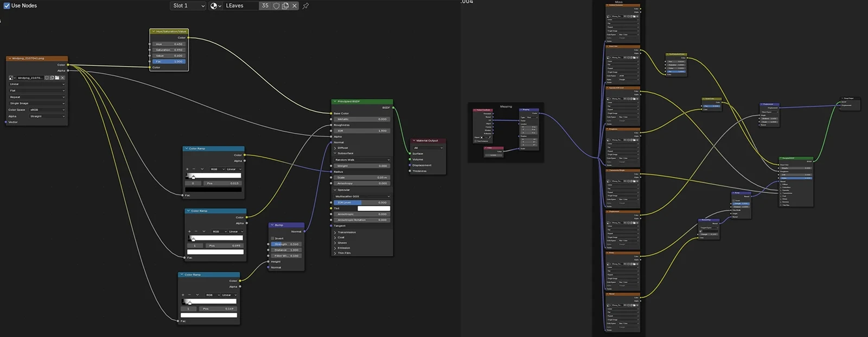Image resolution: width=868 pixels, height=337 pixels.
Task: Add a stop with plus in middle Color Ramp
Action: click(x=189, y=231)
